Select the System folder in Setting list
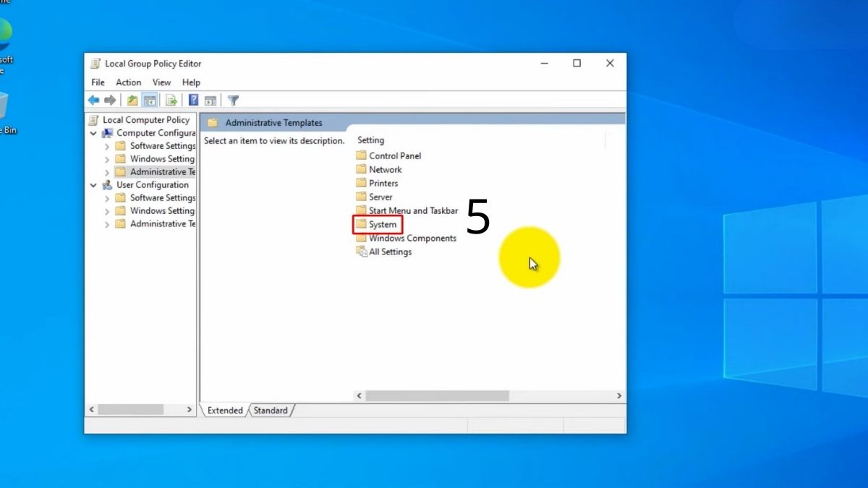The width and height of the screenshot is (868, 488). coord(383,225)
